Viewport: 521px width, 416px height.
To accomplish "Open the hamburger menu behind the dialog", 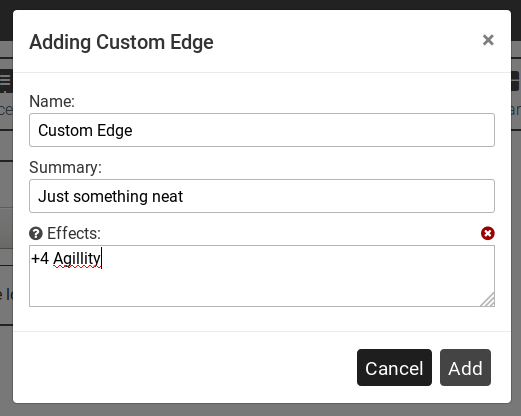I will (x=6, y=81).
